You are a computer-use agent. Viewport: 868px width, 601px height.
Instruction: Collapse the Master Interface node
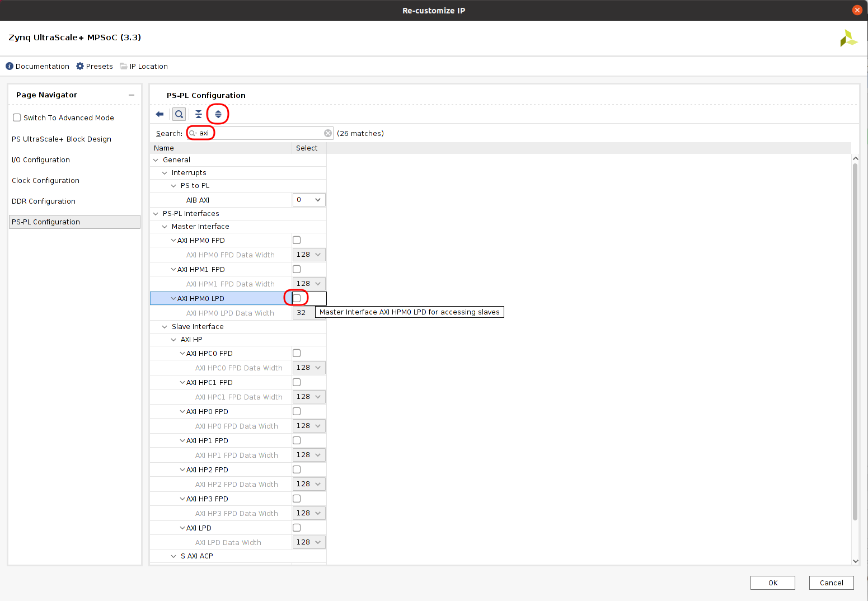165,227
